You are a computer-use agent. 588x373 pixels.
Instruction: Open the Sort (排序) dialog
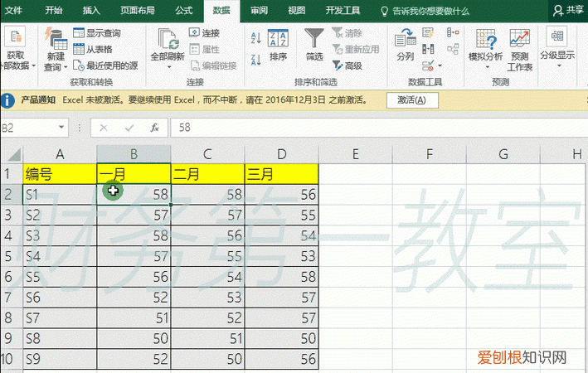coord(278,45)
